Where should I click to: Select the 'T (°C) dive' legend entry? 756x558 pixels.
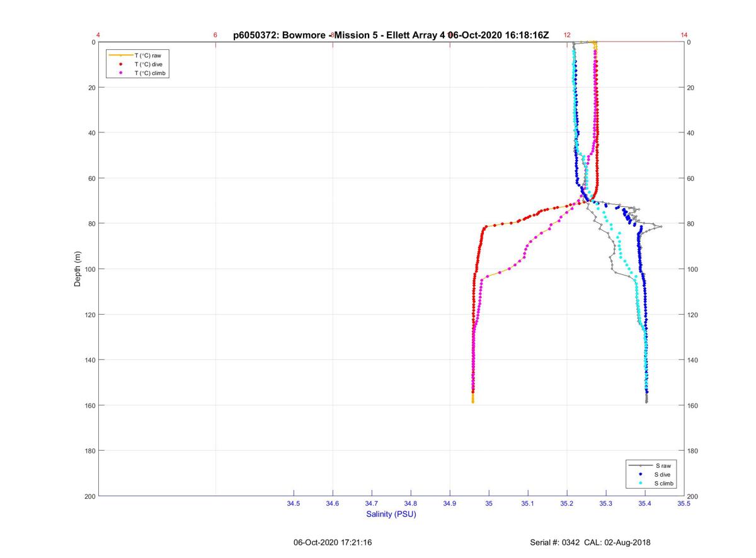tap(138, 64)
